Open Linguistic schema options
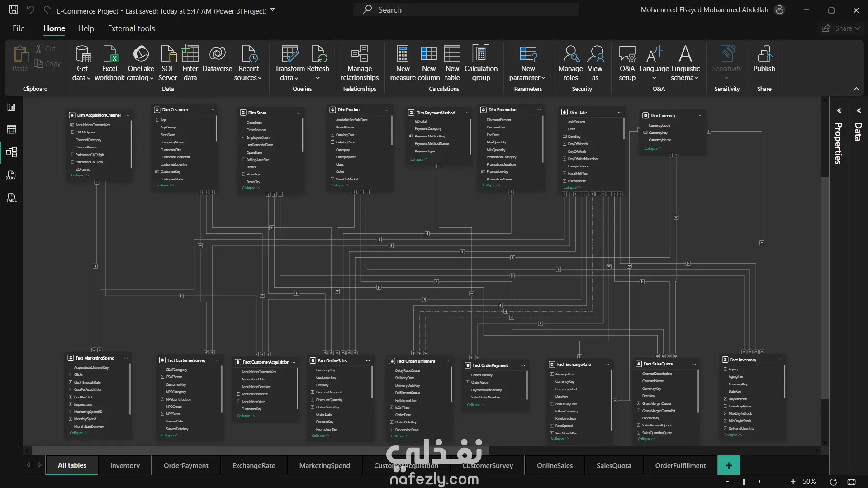868x488 pixels. point(685,63)
